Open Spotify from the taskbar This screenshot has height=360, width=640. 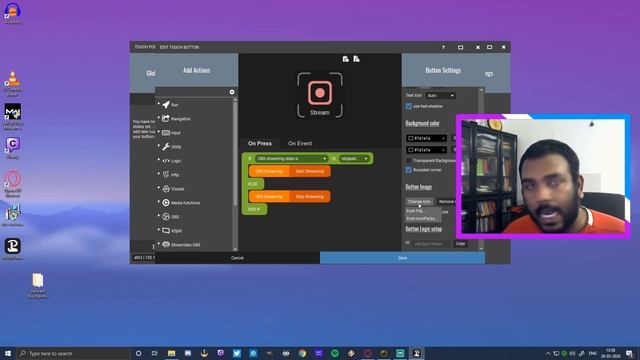pos(335,353)
